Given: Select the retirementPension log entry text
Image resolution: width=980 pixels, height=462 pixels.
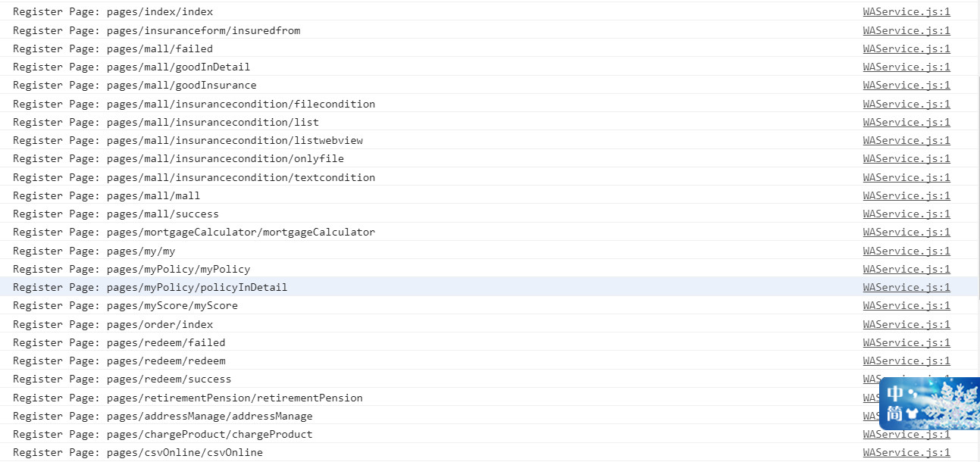Looking at the screenshot, I should tap(188, 398).
